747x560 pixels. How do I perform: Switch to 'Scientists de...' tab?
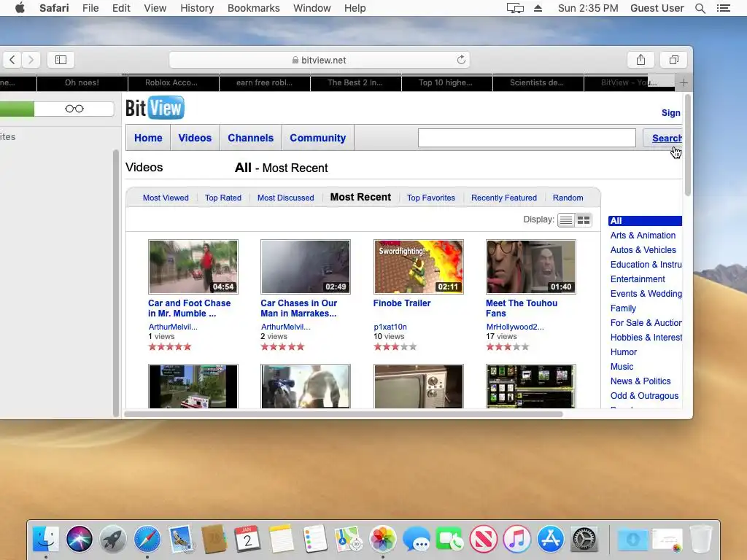click(x=537, y=83)
